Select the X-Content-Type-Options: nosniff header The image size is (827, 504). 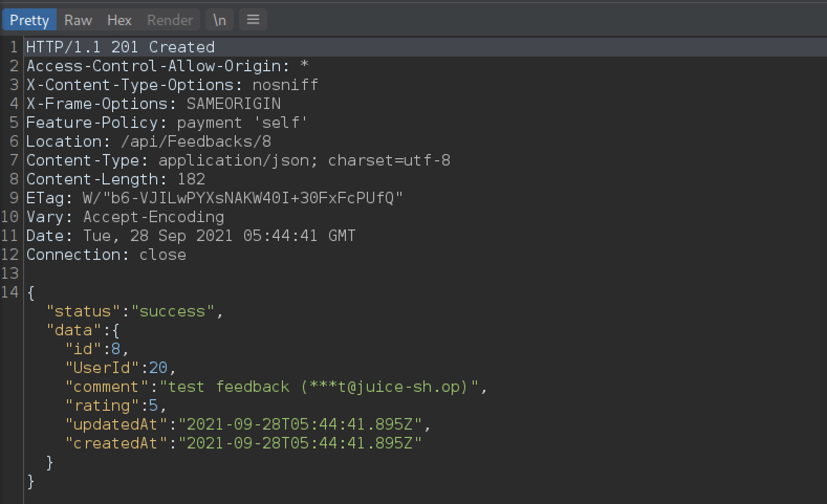click(x=172, y=85)
